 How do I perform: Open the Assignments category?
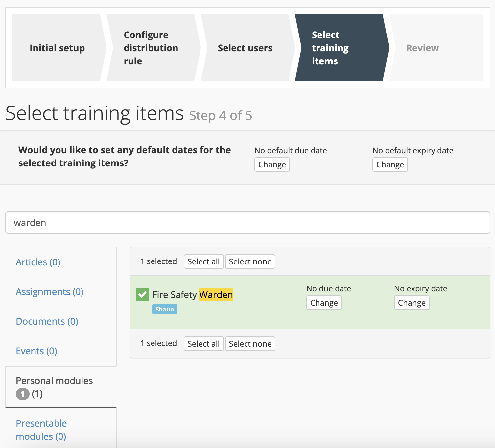(50, 292)
